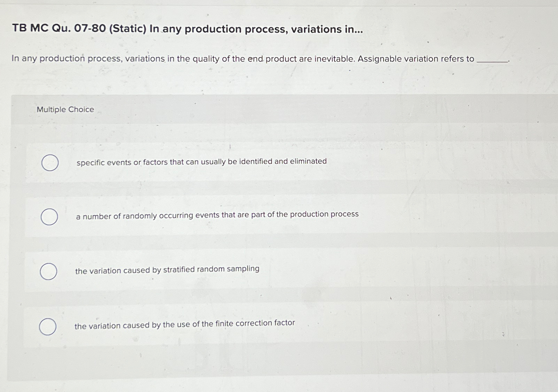Viewport: 558px width, 392px height.
Task: Click the fourth answer option row
Action: 244,326
